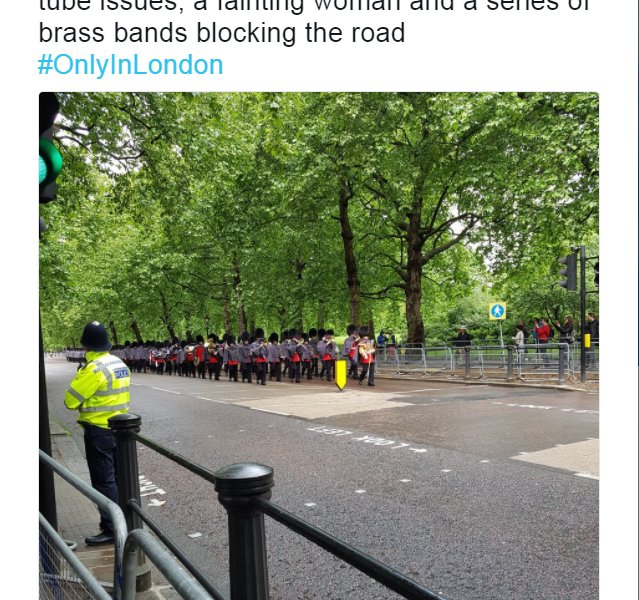Click the small yellow box on pole
Image resolution: width=639 pixels, height=600 pixels.
587,341
